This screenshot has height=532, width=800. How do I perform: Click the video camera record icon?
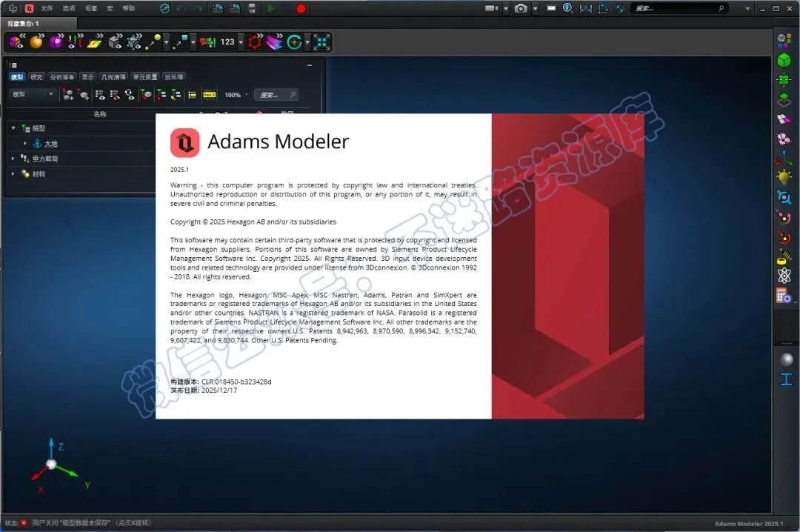491,8
